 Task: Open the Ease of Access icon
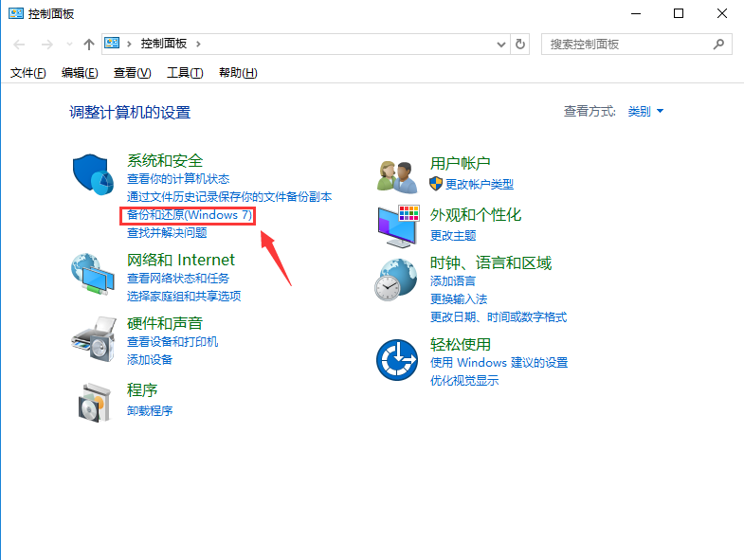click(x=396, y=360)
